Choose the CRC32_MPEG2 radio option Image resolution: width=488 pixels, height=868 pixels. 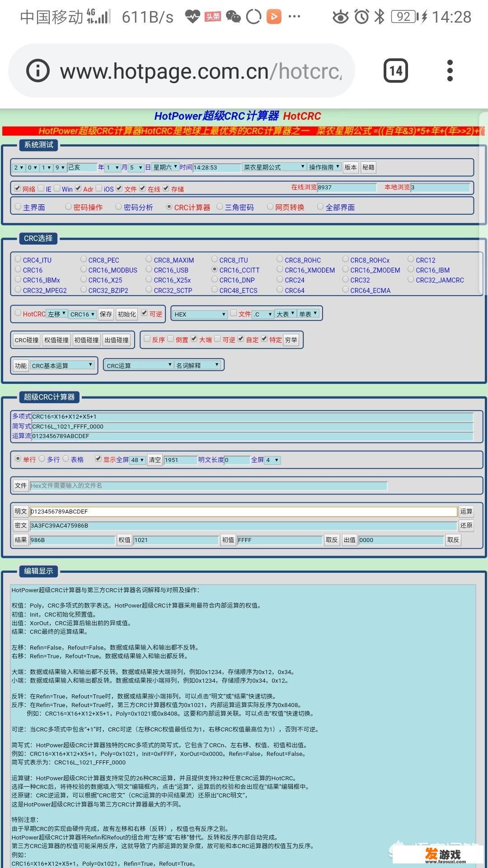(18, 289)
